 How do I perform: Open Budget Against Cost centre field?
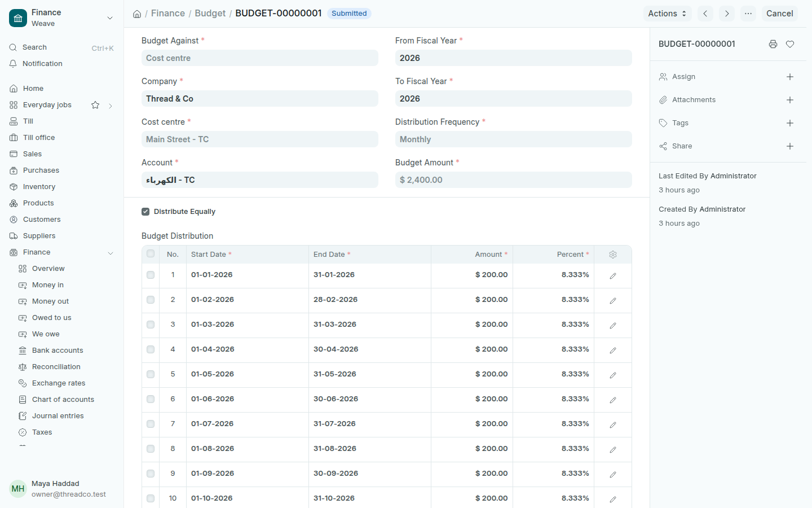pyautogui.click(x=260, y=58)
